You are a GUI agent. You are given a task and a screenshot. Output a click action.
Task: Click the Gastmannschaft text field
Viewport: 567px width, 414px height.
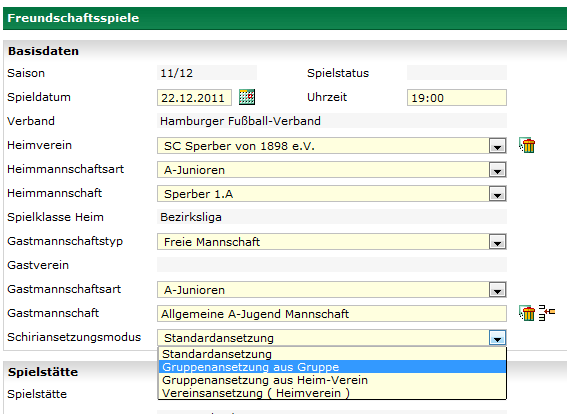click(x=332, y=313)
